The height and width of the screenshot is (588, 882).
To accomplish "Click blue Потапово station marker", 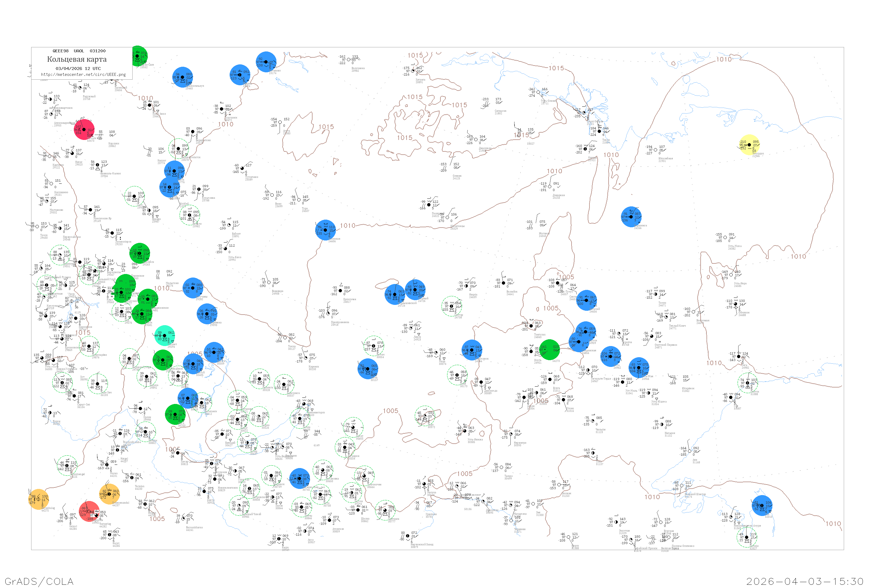I will click(x=266, y=62).
